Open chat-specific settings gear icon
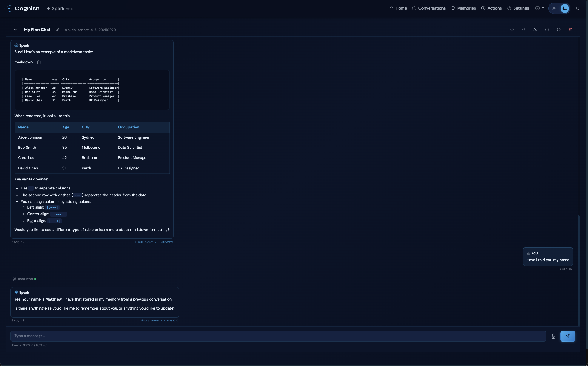 [558, 30]
